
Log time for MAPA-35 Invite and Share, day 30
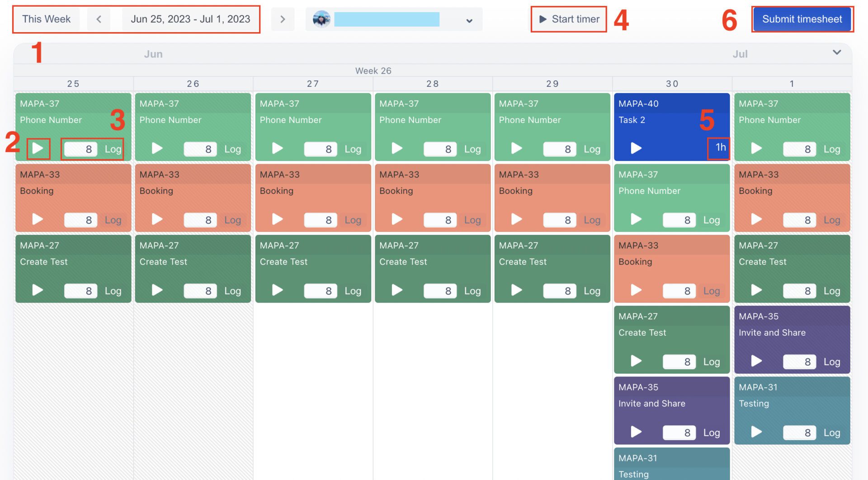tap(712, 433)
